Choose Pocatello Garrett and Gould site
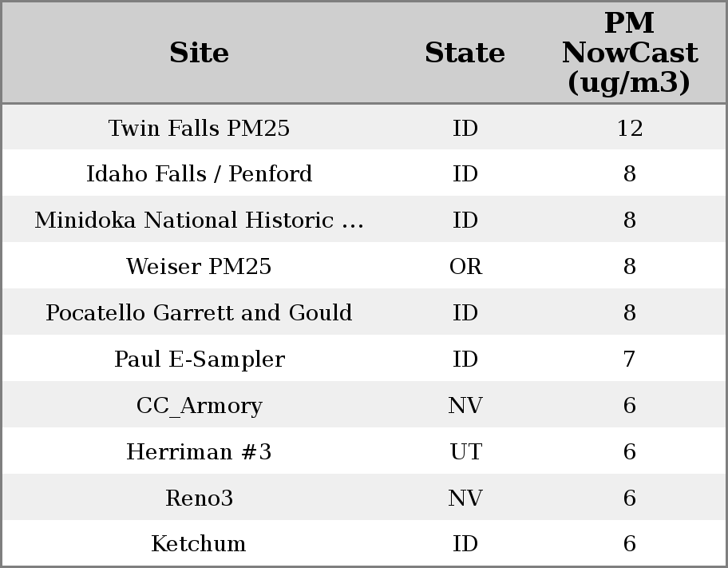728x568 pixels. pyautogui.click(x=199, y=312)
